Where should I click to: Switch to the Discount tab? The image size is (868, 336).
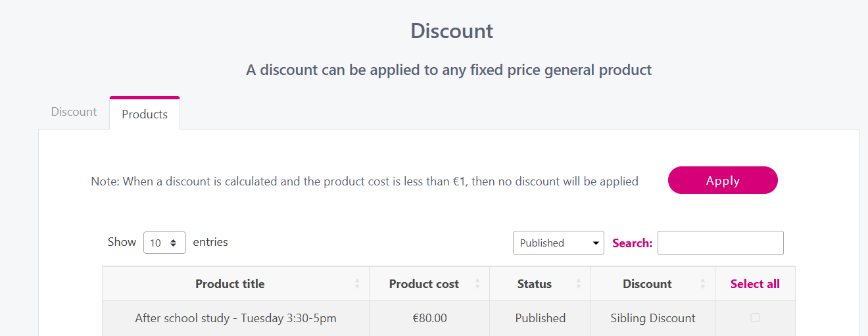pyautogui.click(x=74, y=112)
